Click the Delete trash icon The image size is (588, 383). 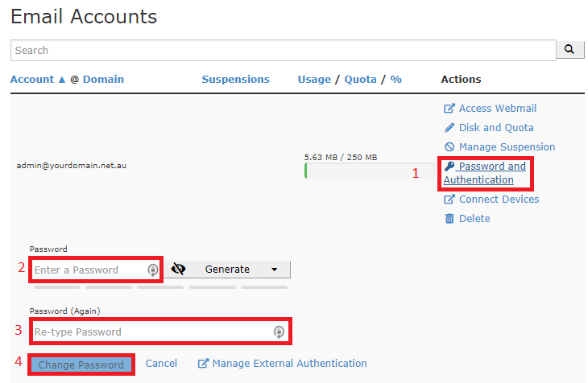449,219
